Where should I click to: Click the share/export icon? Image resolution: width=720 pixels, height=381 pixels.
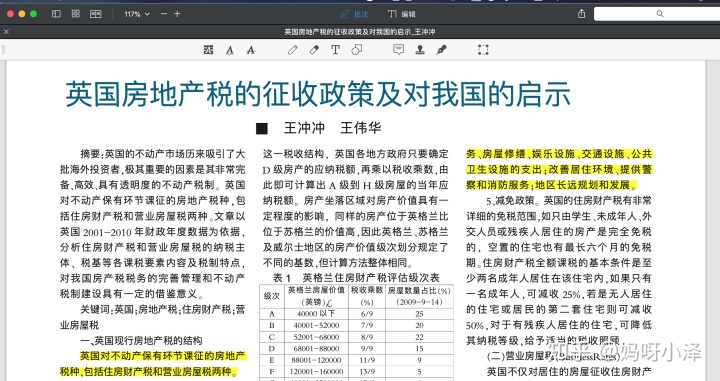coord(581,14)
